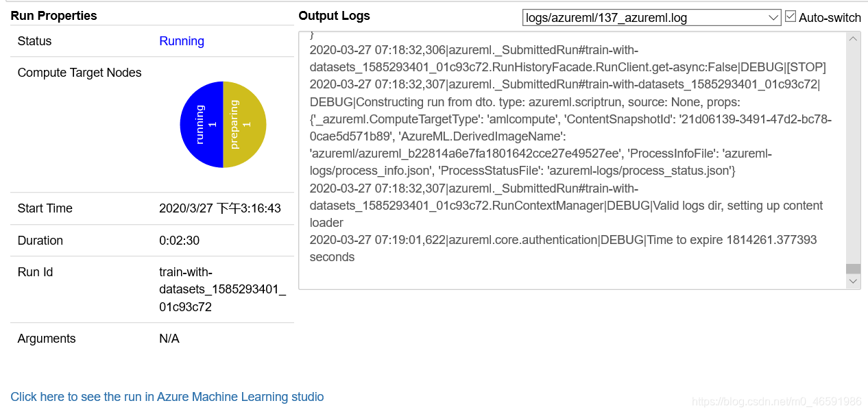Click the Arguments label

pyautogui.click(x=47, y=339)
